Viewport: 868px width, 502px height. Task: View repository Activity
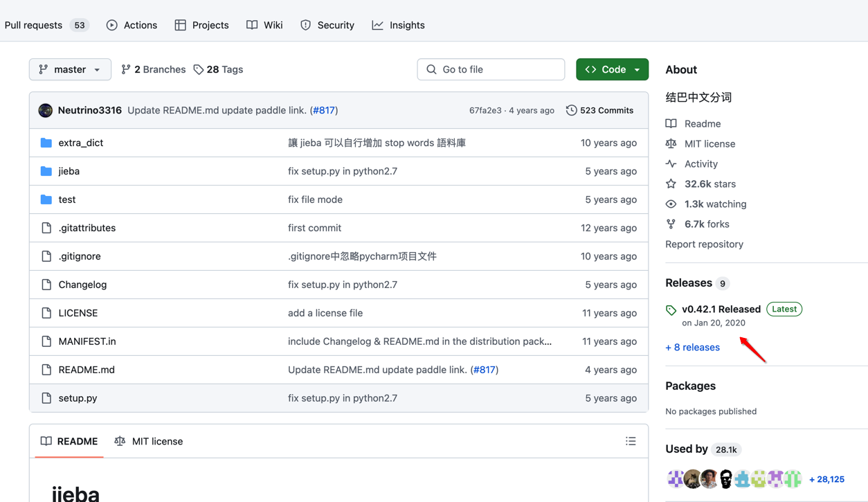click(700, 164)
